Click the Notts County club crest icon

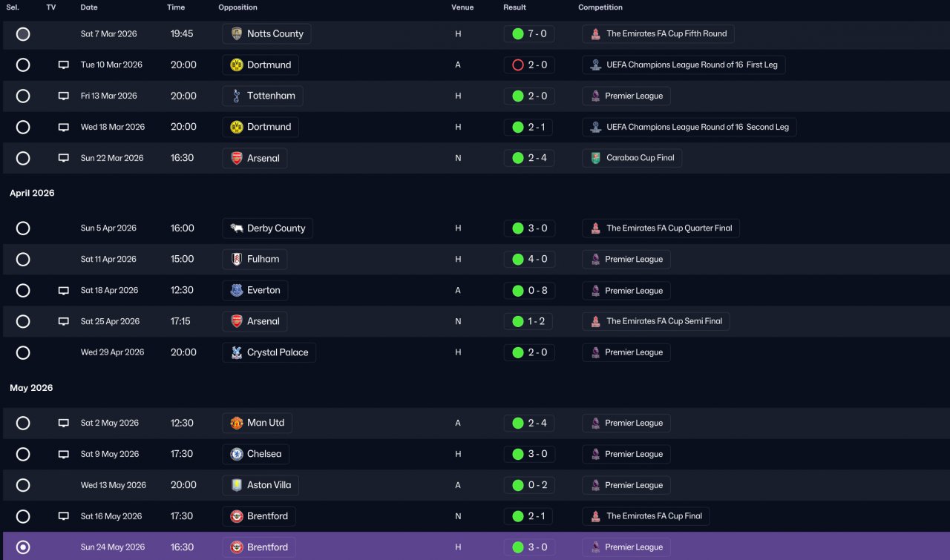click(237, 34)
